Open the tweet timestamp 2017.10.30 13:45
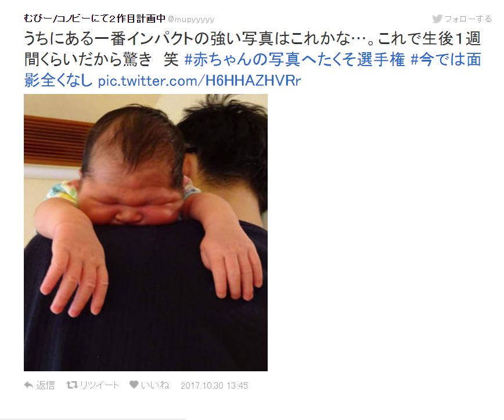The image size is (504, 420). pyautogui.click(x=214, y=385)
